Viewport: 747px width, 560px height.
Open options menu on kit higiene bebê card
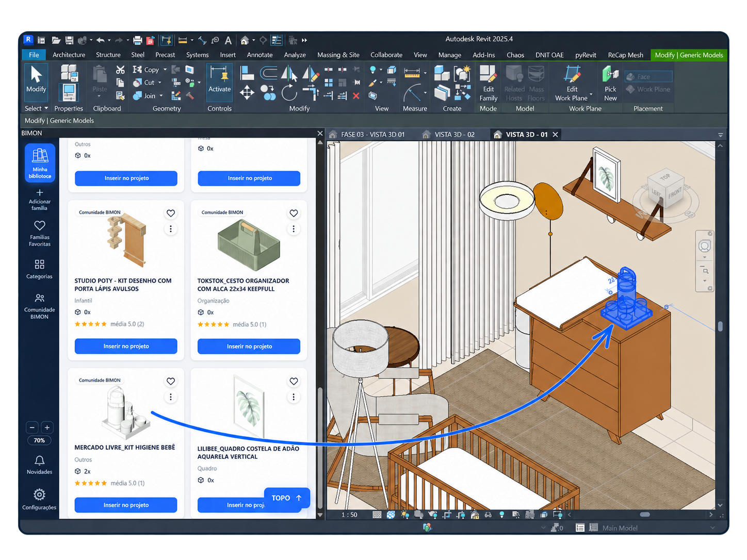171,397
